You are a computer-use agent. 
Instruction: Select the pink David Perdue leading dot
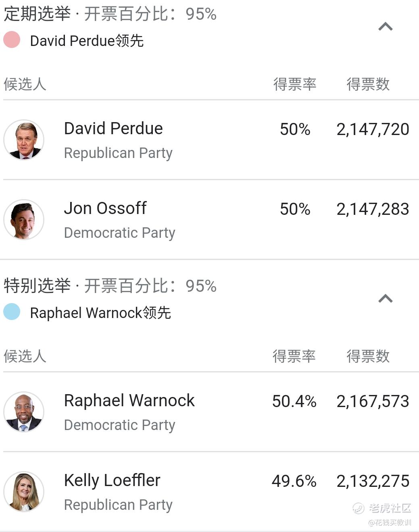tap(12, 39)
